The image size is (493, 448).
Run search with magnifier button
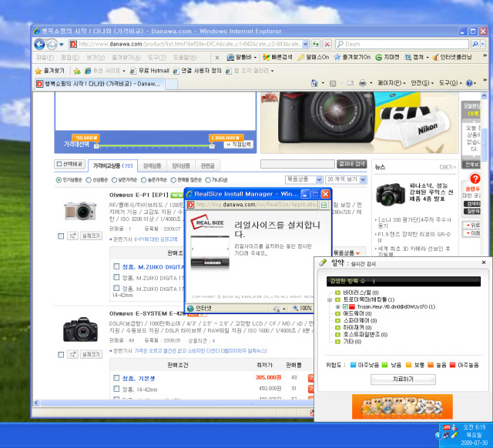point(475,45)
